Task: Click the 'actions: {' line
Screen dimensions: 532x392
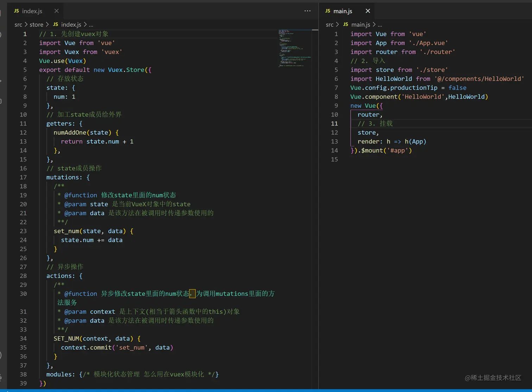Action: (64, 276)
